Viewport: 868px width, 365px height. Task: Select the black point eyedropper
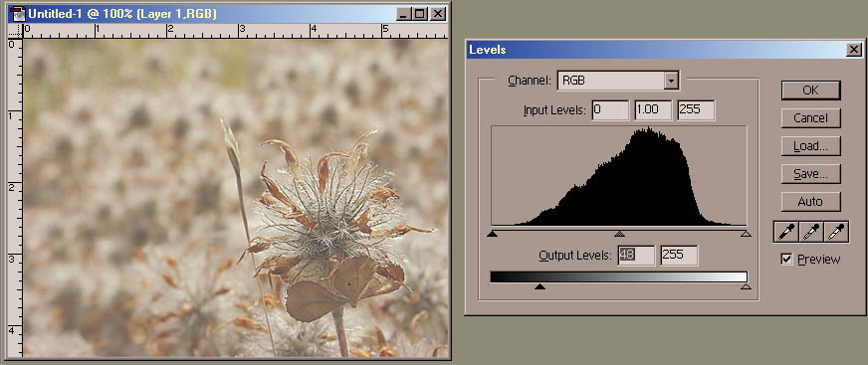point(786,232)
